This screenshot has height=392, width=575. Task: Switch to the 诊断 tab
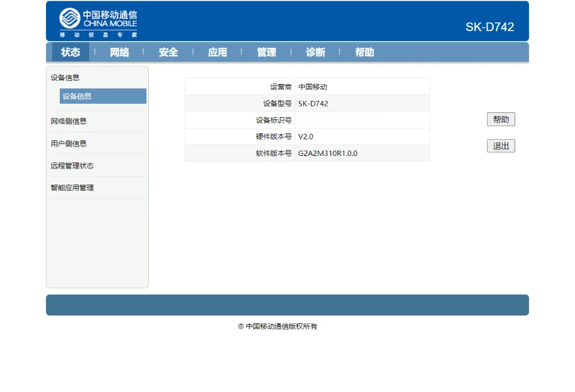pos(316,53)
